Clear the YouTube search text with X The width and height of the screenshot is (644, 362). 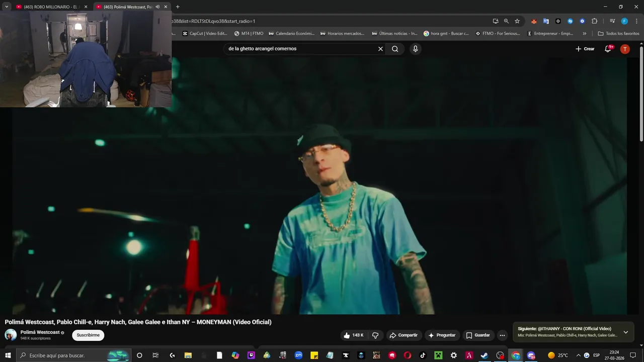[380, 49]
